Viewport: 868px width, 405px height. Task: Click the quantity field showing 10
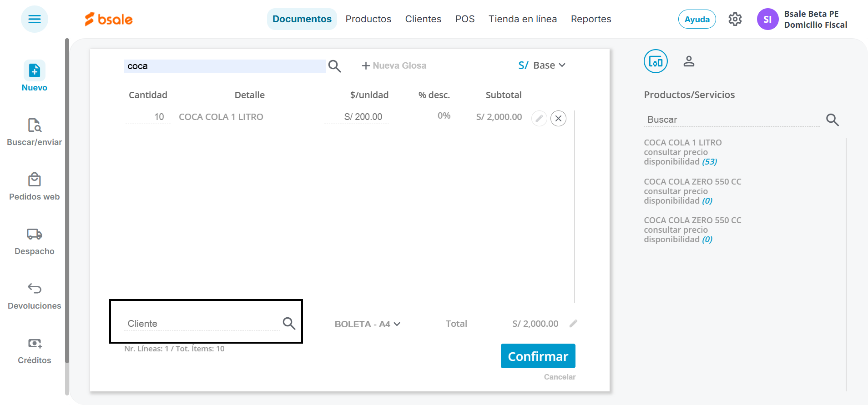point(148,117)
